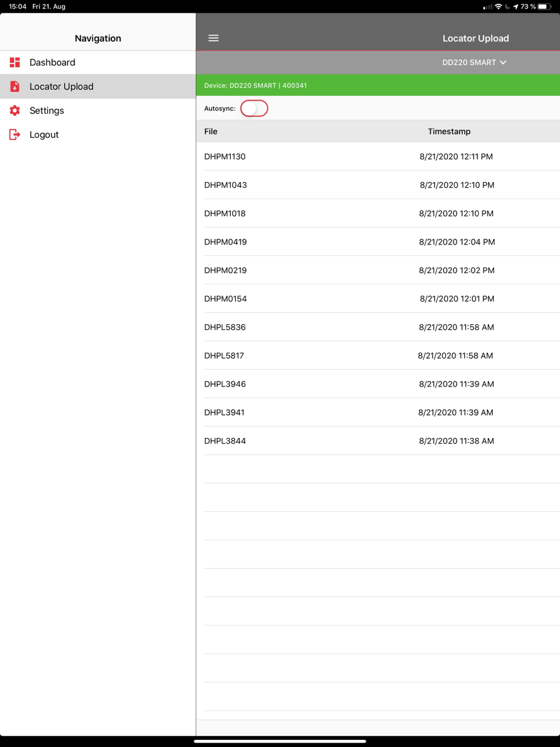
Task: Select file DHPL3946
Action: tap(225, 384)
